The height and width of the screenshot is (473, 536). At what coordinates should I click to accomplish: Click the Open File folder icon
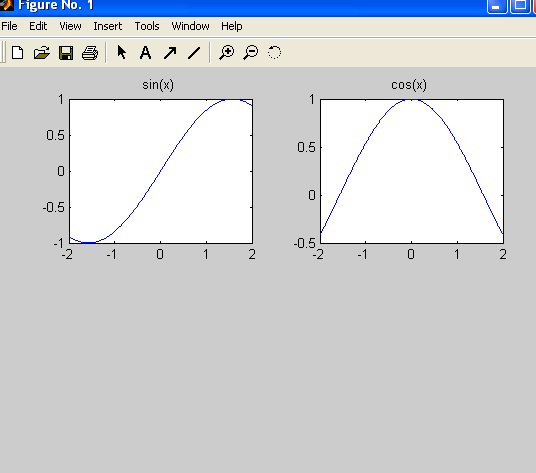[42, 53]
